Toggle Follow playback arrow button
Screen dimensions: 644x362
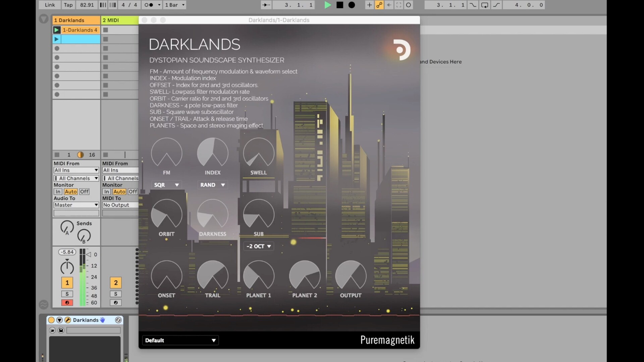click(266, 5)
